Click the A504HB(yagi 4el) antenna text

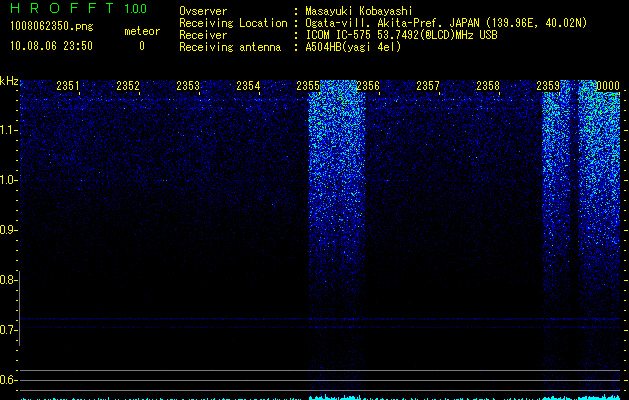[353, 47]
